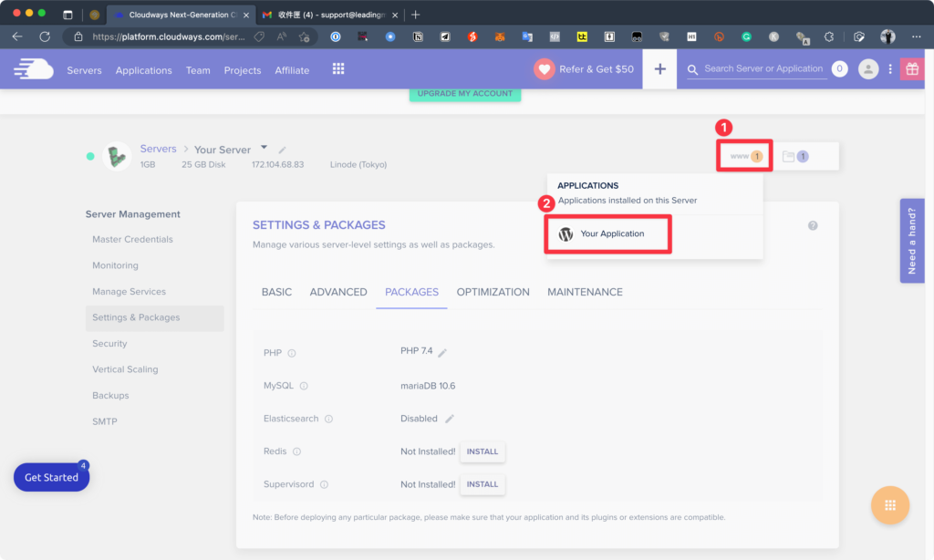Open the Need a hand side tab
Viewport: 934px width, 560px height.
(911, 241)
